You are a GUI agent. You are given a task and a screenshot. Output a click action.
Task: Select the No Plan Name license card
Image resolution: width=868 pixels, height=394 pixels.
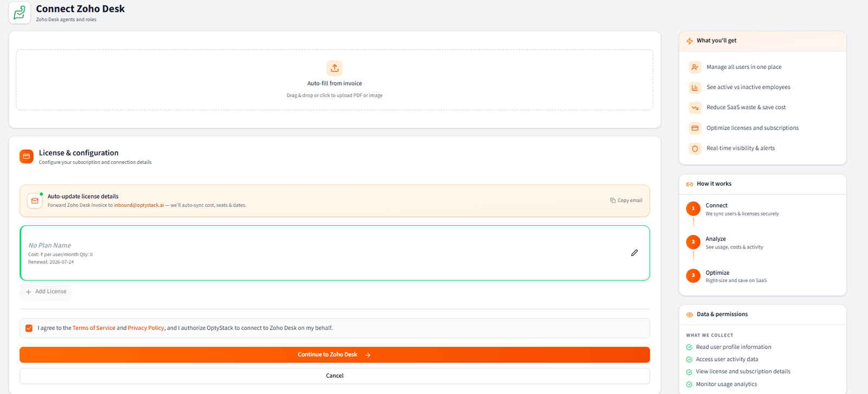pyautogui.click(x=335, y=253)
